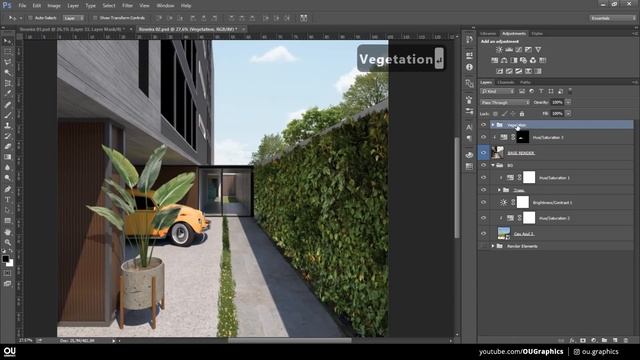Hide the BG group
This screenshot has height=360, width=640.
(x=483, y=166)
